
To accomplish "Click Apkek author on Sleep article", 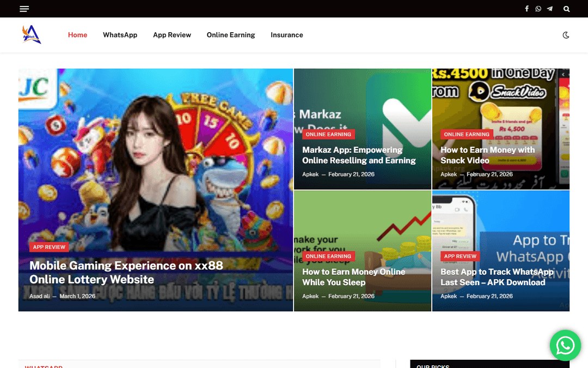I will tap(310, 296).
